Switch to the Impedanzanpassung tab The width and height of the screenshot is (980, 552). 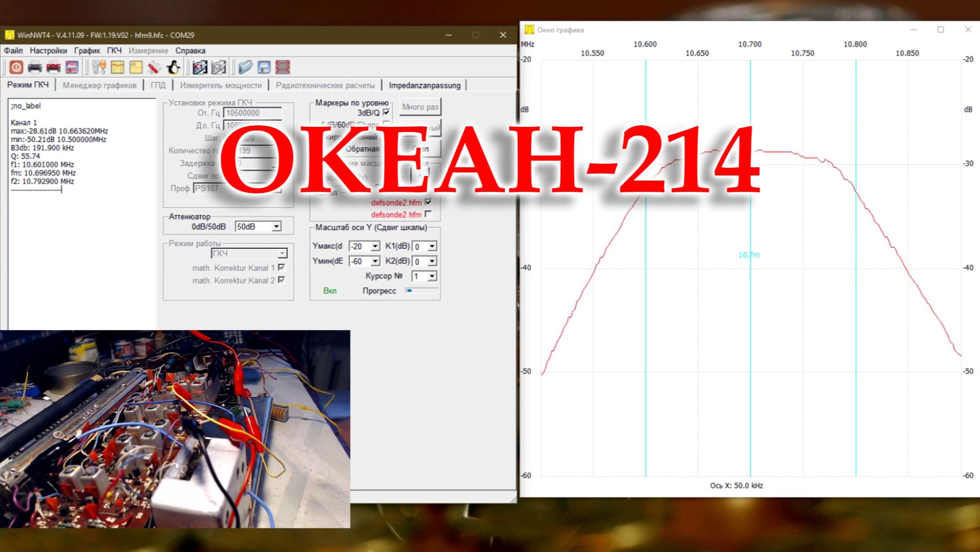coord(424,85)
